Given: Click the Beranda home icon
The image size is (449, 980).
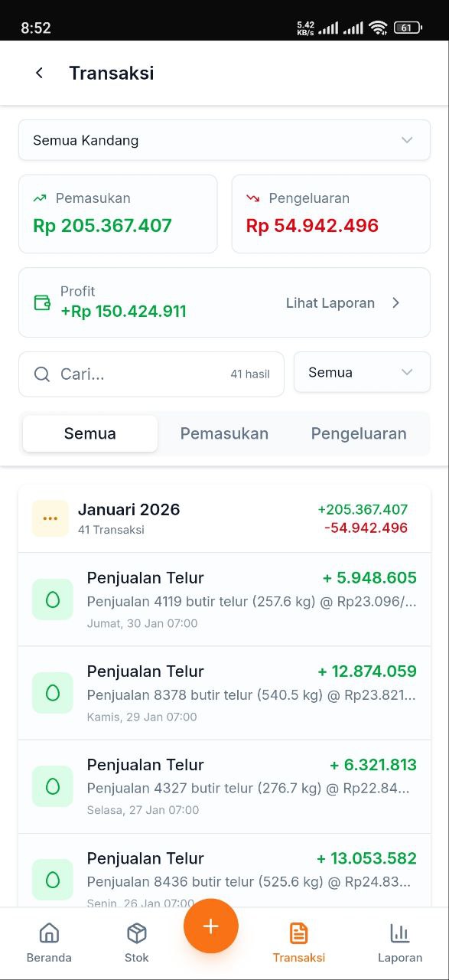Looking at the screenshot, I should (49, 933).
